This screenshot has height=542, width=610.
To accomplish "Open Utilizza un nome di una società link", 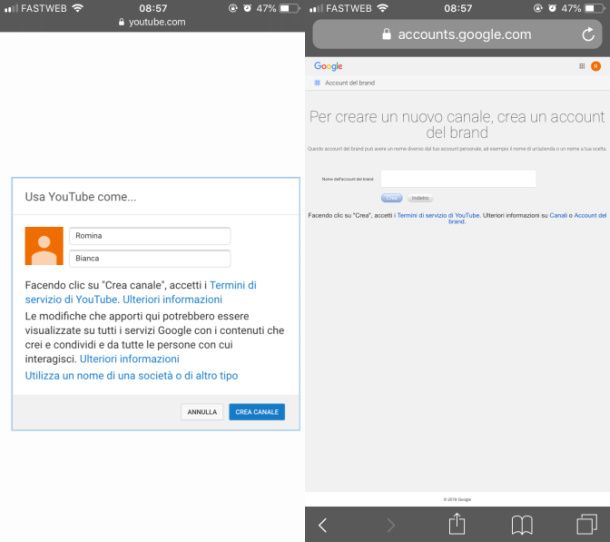I will (131, 375).
